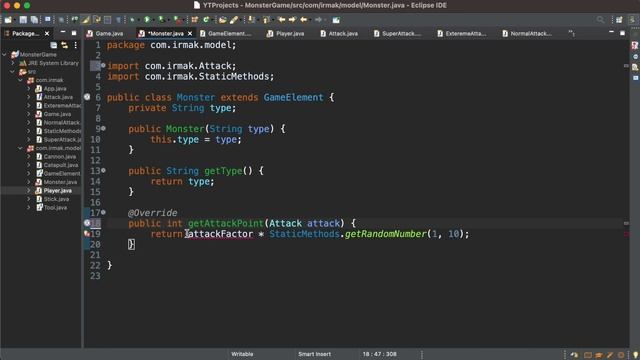Close the Package Explorer view
The width and height of the screenshot is (640, 360).
point(47,33)
